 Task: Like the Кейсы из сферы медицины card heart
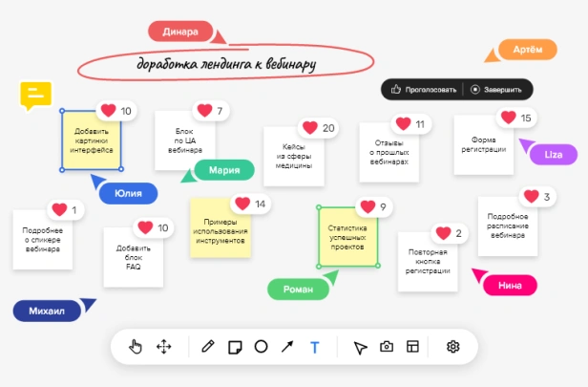(310, 128)
